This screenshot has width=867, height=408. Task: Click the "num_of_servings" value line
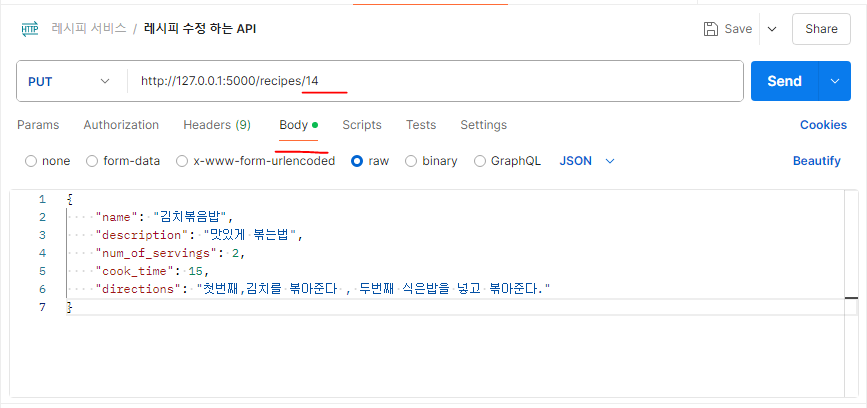click(x=170, y=253)
